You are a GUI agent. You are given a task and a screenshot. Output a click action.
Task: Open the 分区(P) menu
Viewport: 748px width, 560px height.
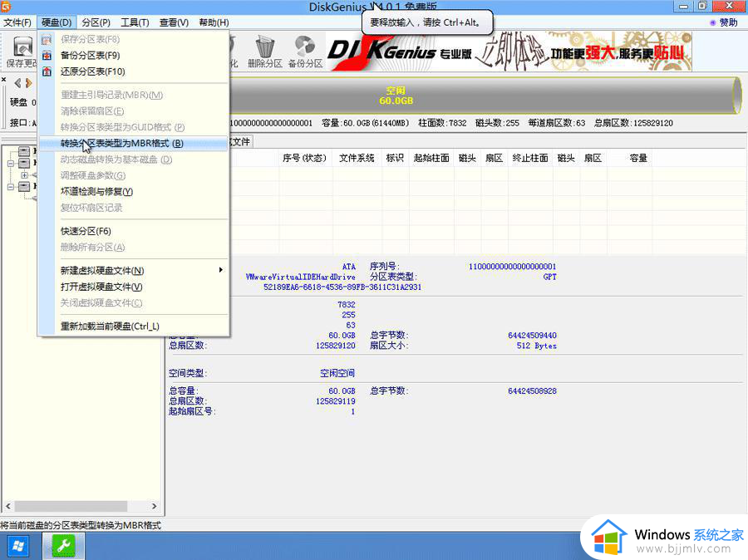click(x=96, y=22)
